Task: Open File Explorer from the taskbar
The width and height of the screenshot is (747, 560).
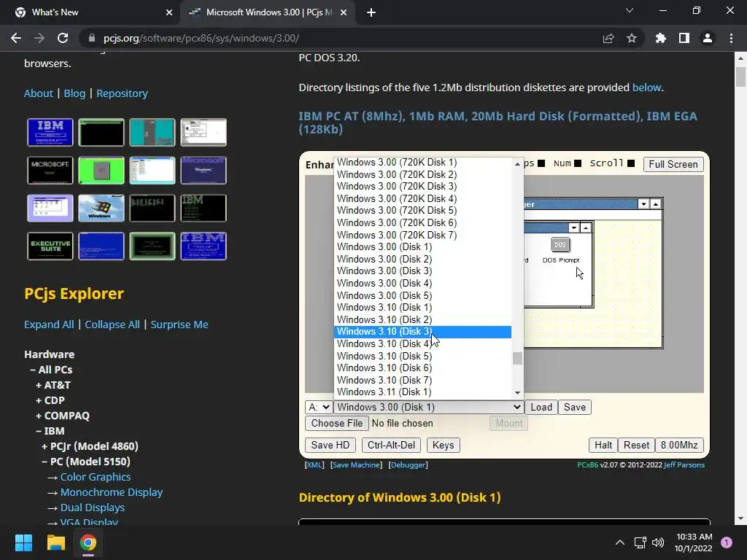Action: pos(55,542)
